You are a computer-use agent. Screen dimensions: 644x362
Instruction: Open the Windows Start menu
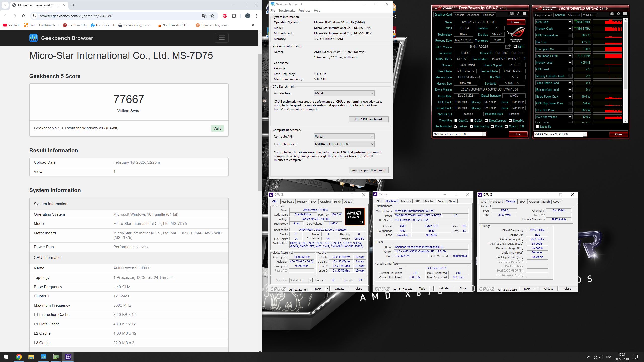6,357
